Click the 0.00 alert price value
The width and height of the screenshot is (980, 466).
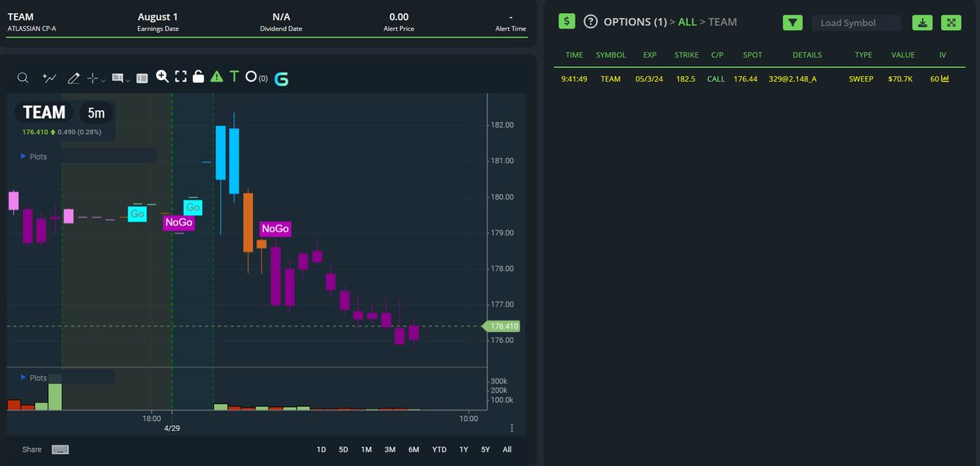[x=399, y=16]
